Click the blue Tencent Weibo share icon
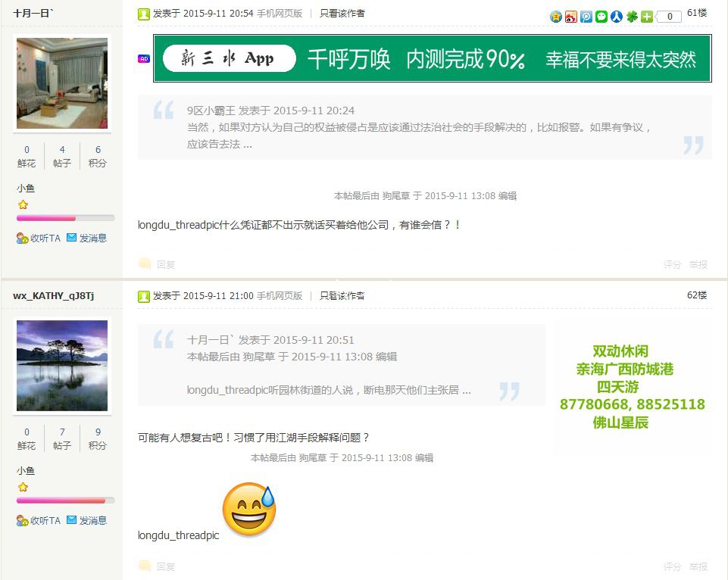Viewport: 728px width, 580px height. pos(586,17)
